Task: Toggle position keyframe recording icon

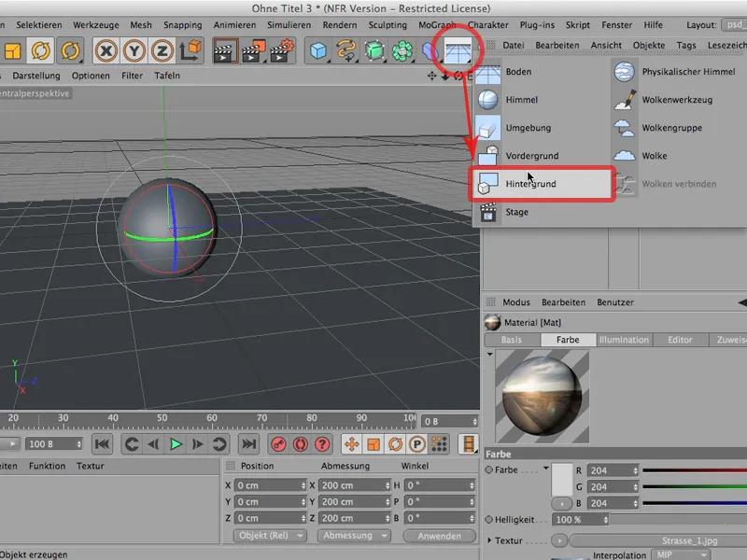Action: pos(352,444)
